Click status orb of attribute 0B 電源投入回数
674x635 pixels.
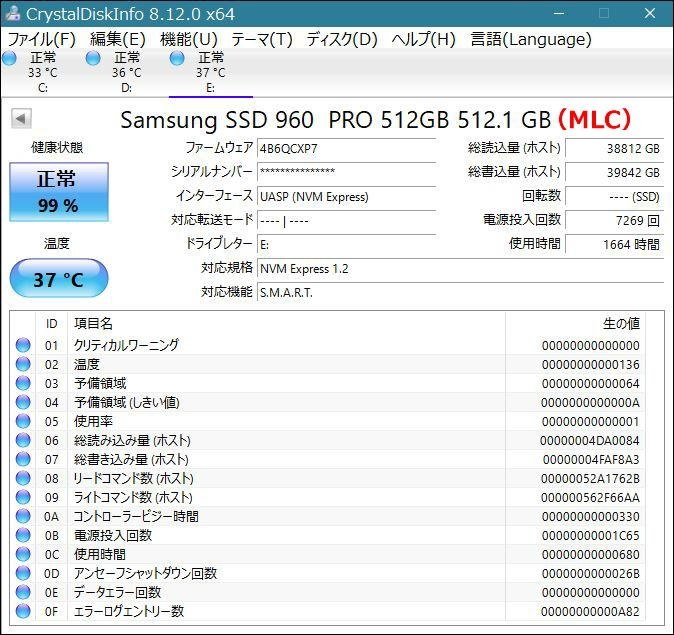(23, 535)
